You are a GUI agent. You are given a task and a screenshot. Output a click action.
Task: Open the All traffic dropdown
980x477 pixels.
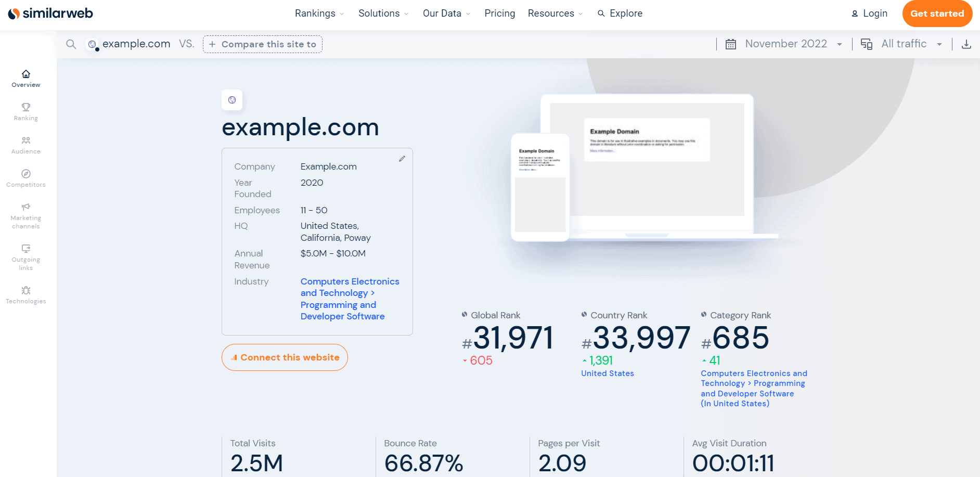[x=911, y=44]
